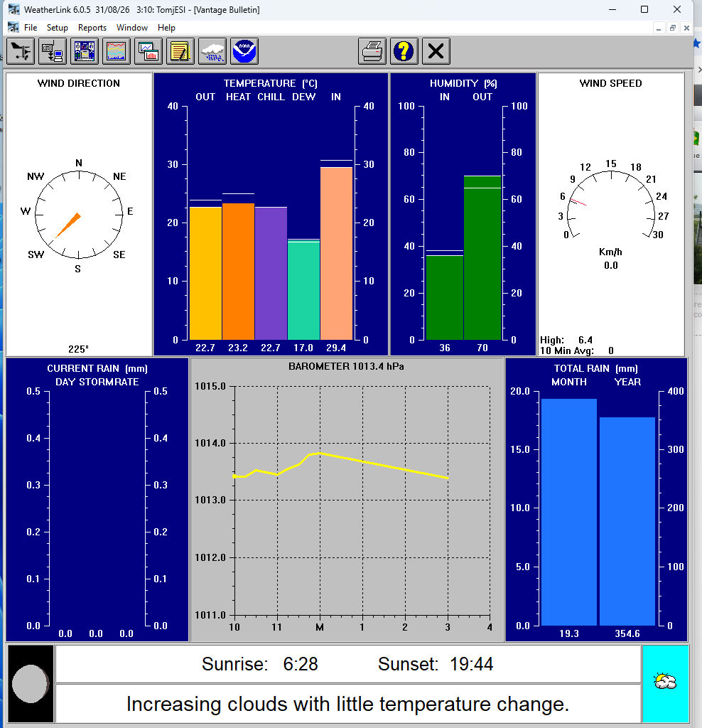Open the Setup menu

[57, 28]
